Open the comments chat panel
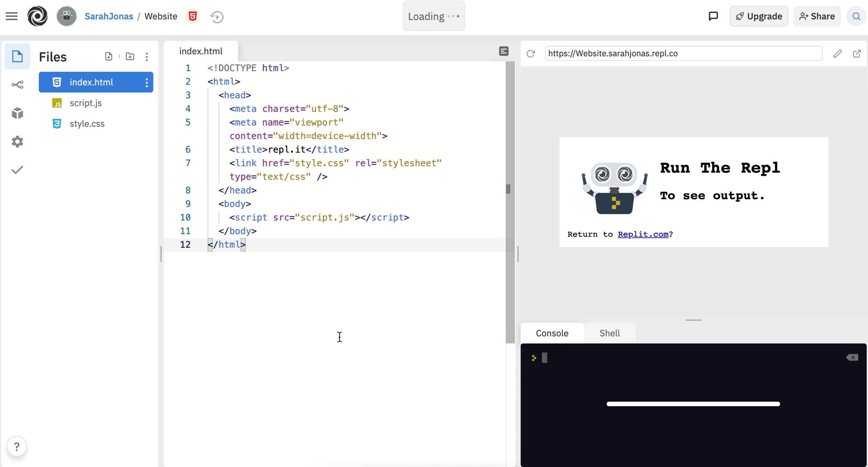Screen dimensions: 868x467 (x=713, y=16)
